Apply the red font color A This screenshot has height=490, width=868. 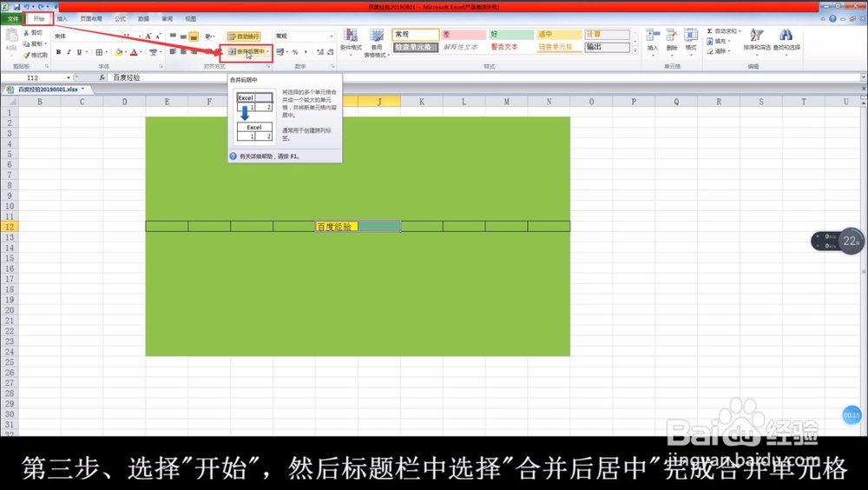point(134,52)
